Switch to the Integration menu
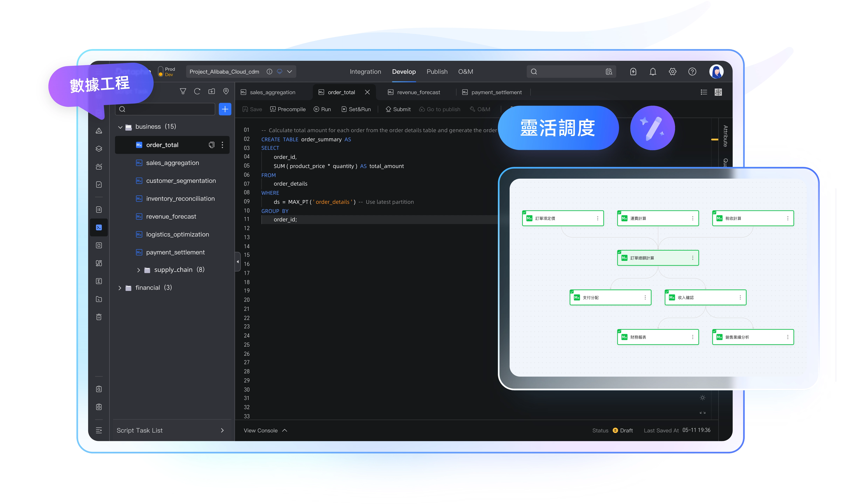860x504 pixels. coord(365,72)
